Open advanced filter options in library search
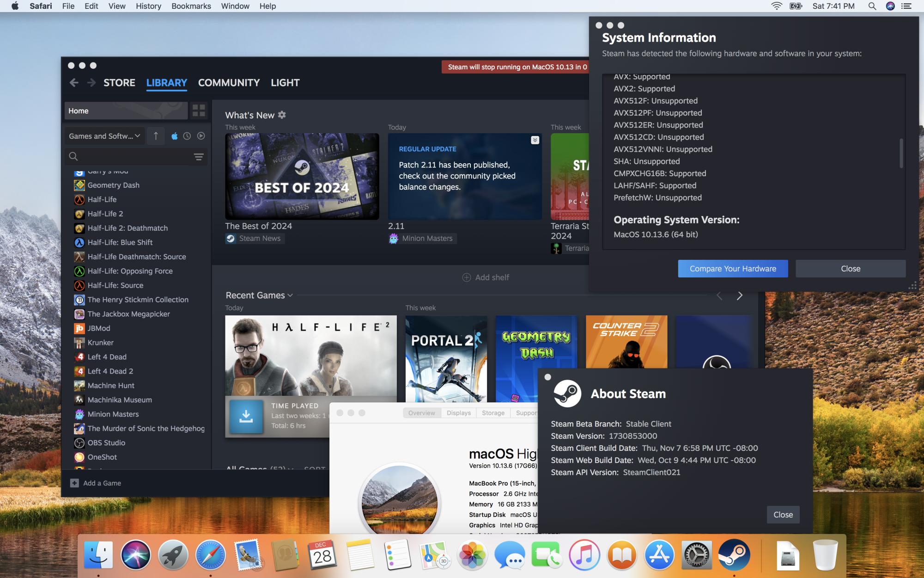Screen dimensions: 924x578 (199, 157)
